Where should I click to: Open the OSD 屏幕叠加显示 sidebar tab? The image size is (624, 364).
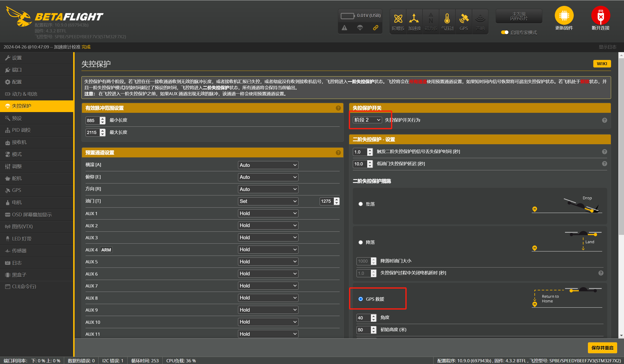tap(37, 215)
